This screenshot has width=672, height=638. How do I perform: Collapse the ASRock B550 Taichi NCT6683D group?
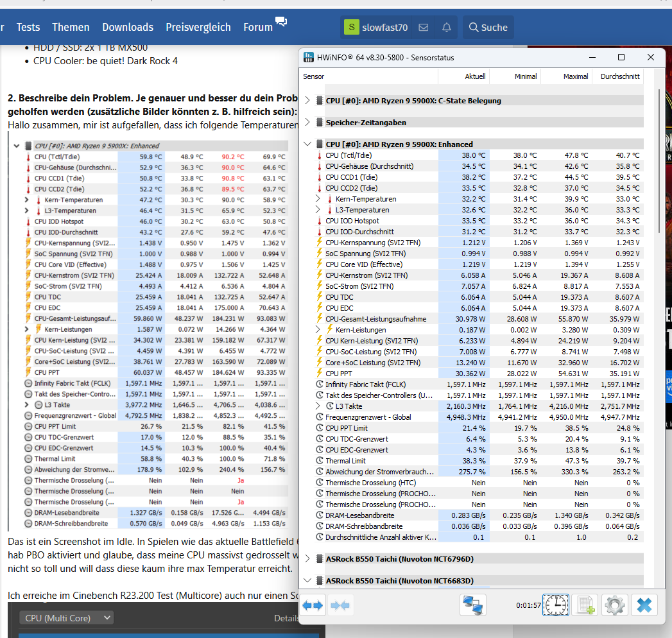[307, 581]
